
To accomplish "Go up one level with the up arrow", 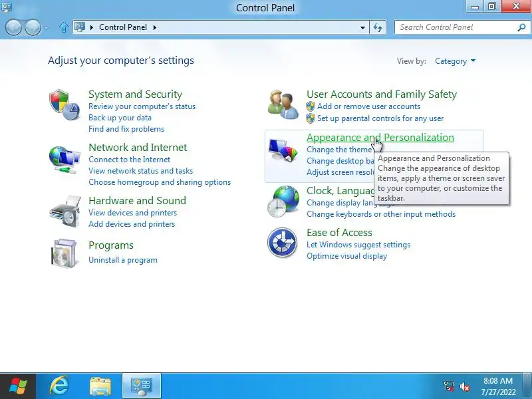I will coord(63,27).
